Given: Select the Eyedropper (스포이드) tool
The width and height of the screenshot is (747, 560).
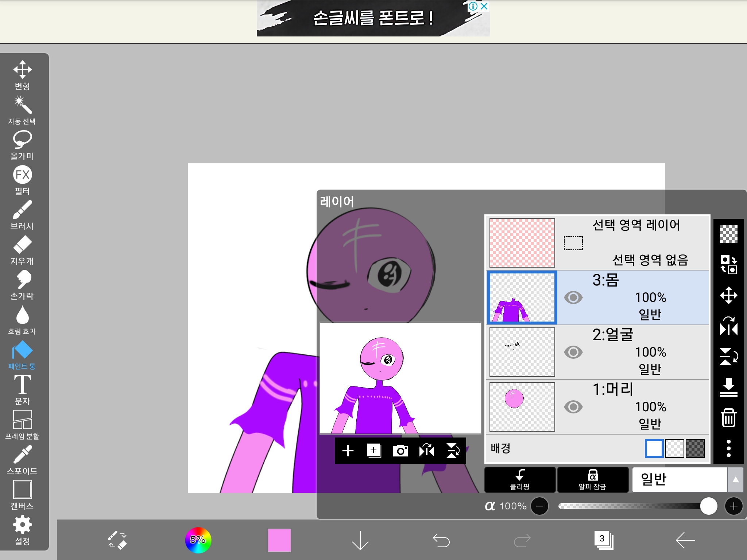Looking at the screenshot, I should pos(22,460).
